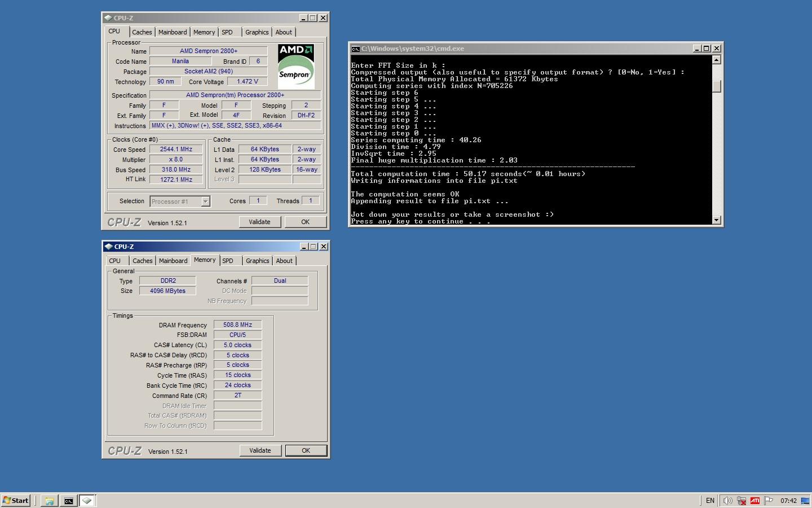Open Mainboard tab in bottom CPU-Z window
This screenshot has height=508, width=812.
173,261
